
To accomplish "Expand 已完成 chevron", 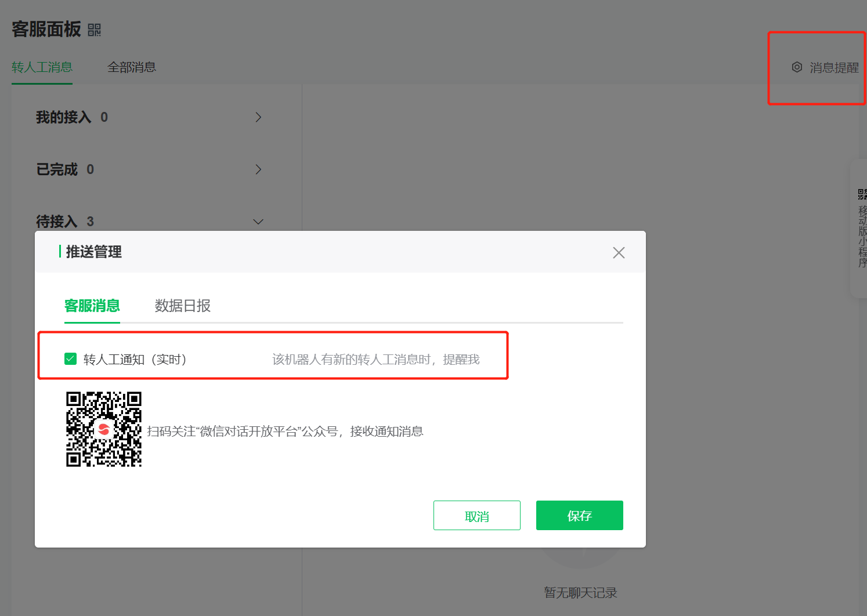I will tap(258, 169).
